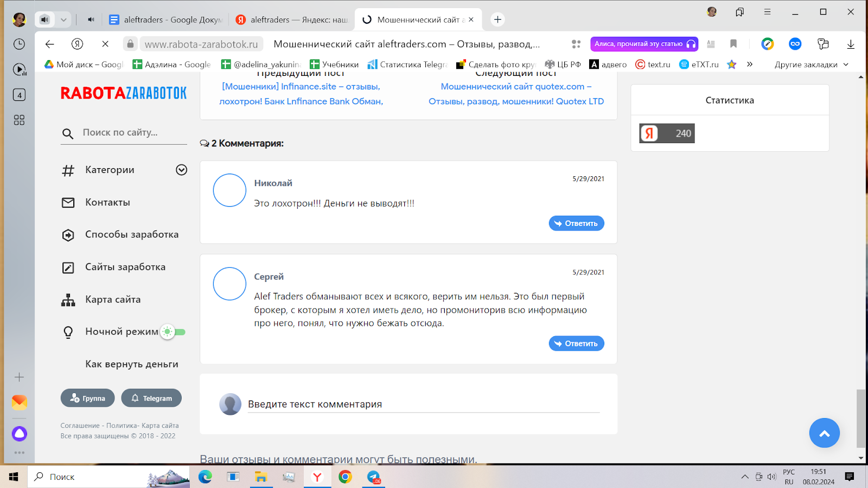The height and width of the screenshot is (488, 868).
Task: Reply to Николай's comment
Action: click(576, 223)
